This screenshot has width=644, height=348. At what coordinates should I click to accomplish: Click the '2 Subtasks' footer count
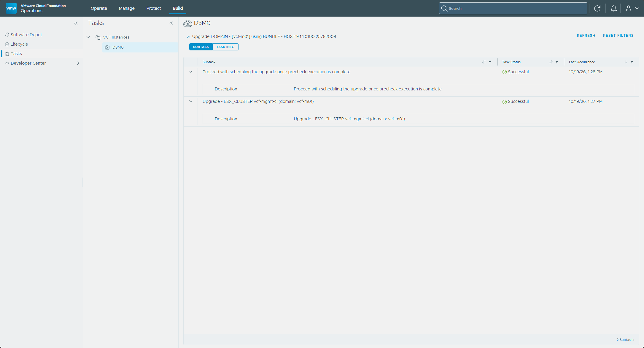point(625,340)
